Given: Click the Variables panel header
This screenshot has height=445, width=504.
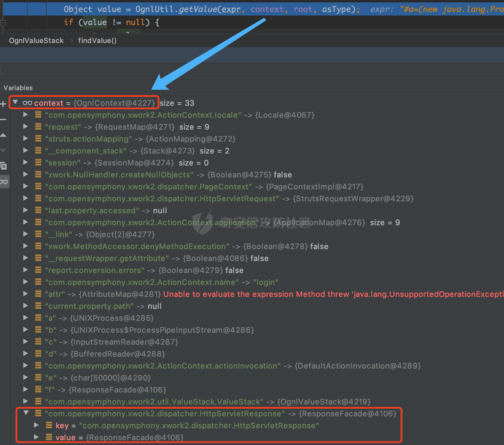Looking at the screenshot, I should point(18,88).
